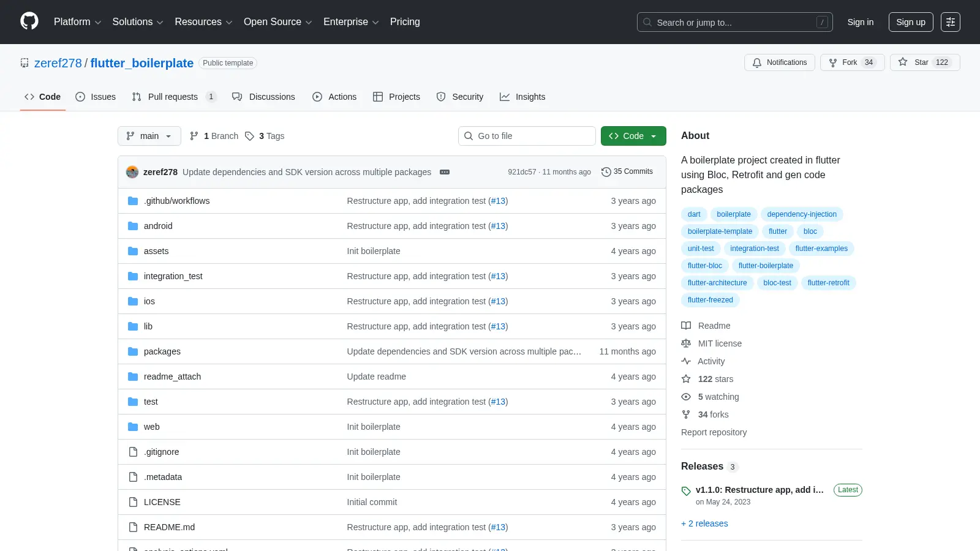The image size is (980, 551).
Task: Open the Security tab
Action: (460, 97)
